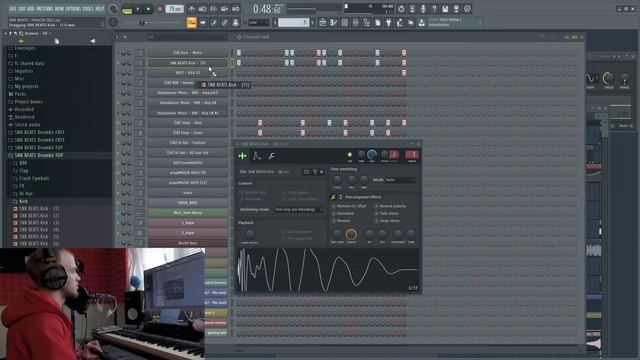Click the save disk icon in the top toolbar

pos(445,9)
